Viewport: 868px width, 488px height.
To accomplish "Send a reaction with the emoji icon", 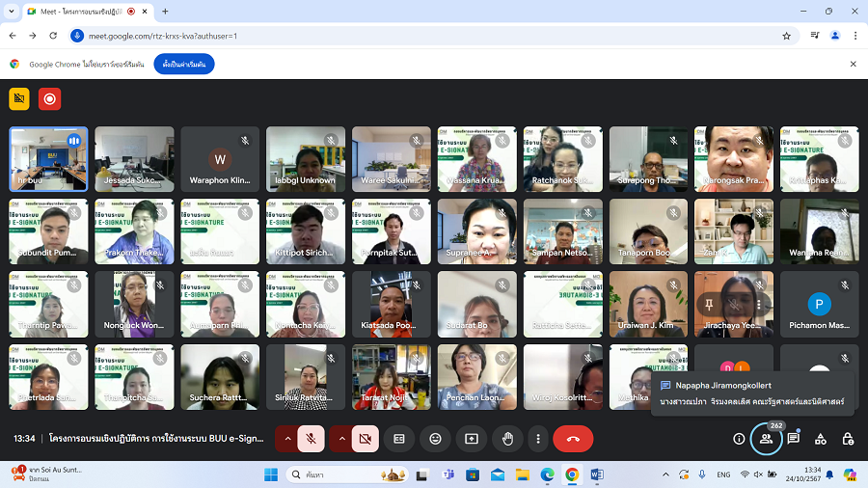I will click(435, 439).
